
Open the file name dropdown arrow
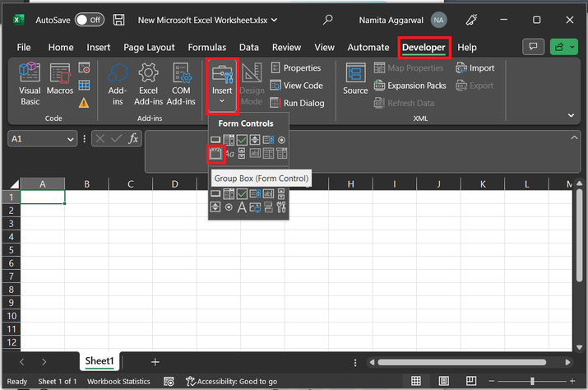[x=274, y=20]
